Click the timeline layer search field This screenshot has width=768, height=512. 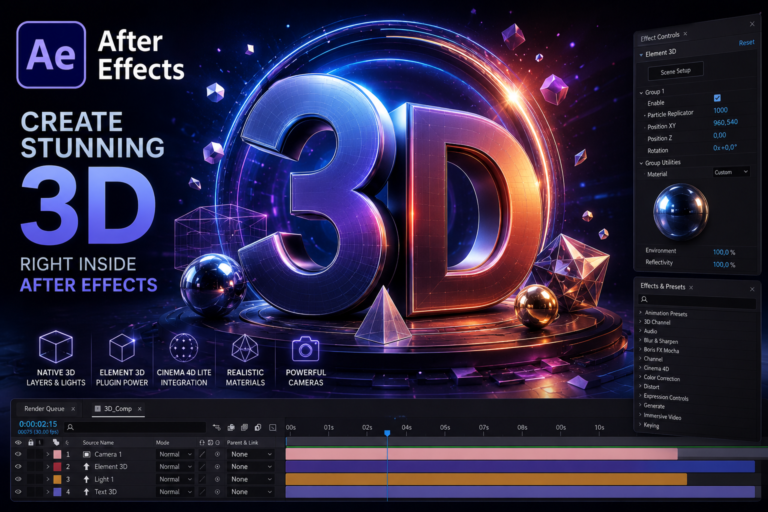coord(135,427)
